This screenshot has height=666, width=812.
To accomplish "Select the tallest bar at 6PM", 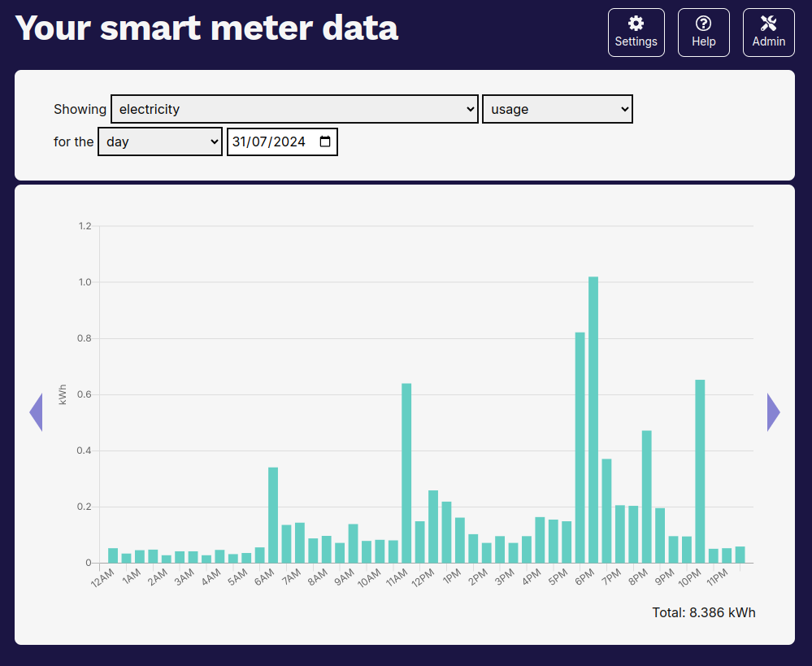I will point(593,420).
